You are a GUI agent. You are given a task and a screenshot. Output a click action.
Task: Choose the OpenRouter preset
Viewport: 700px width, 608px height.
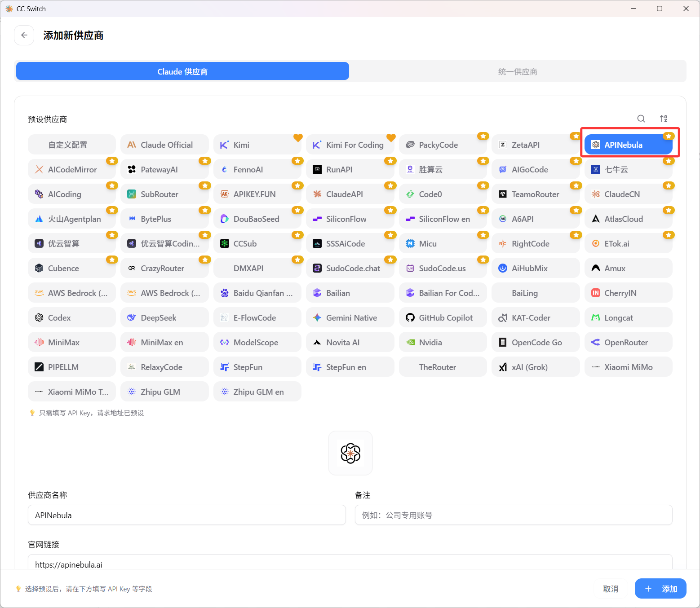(x=629, y=342)
